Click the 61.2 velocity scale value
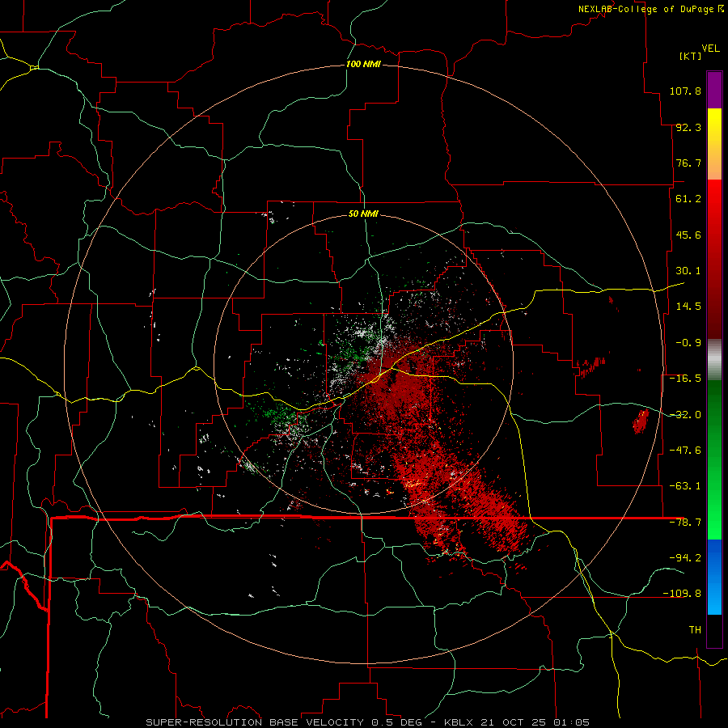The image size is (728, 728). click(x=688, y=199)
